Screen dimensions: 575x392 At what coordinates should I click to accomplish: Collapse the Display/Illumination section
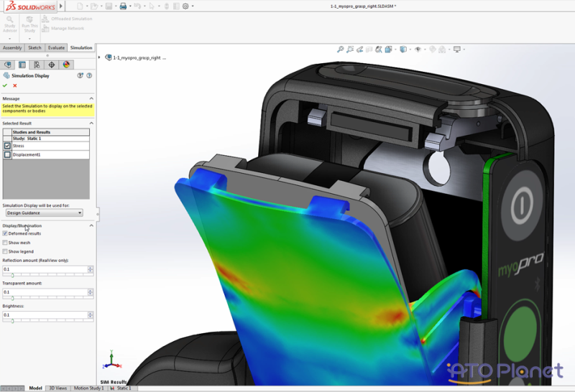91,225
